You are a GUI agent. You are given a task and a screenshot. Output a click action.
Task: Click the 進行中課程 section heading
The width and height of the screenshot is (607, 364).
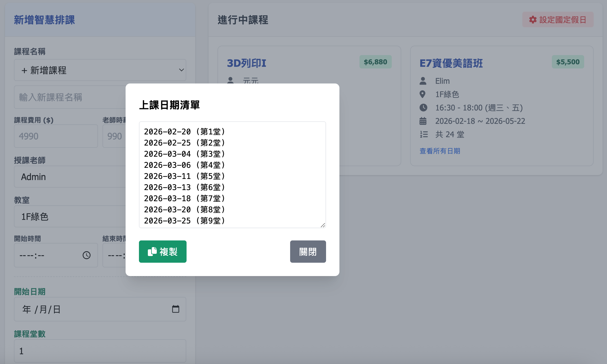pos(243,20)
